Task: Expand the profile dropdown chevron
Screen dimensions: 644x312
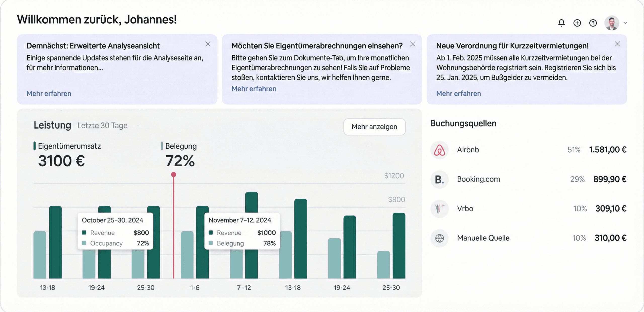Action: tap(626, 23)
